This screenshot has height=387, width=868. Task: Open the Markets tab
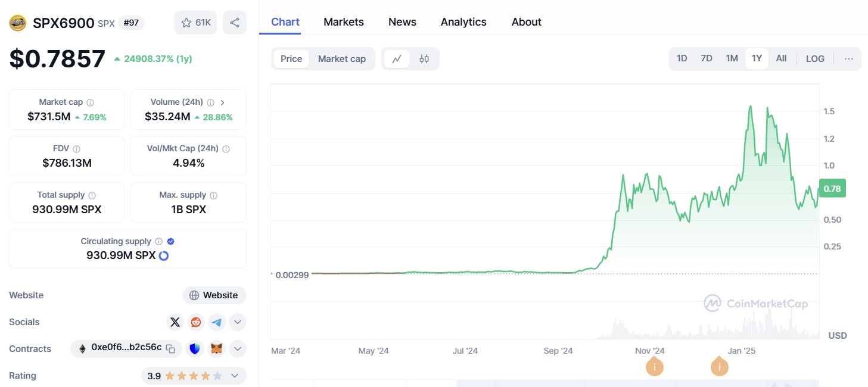pos(343,22)
